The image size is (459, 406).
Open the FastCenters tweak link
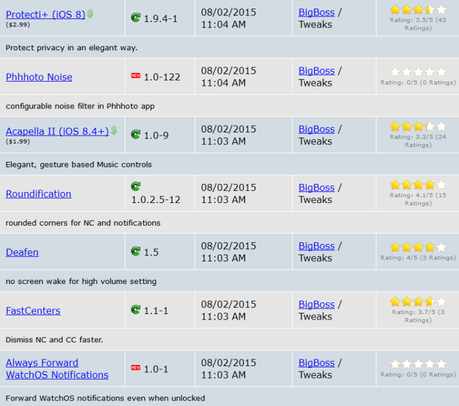point(33,311)
